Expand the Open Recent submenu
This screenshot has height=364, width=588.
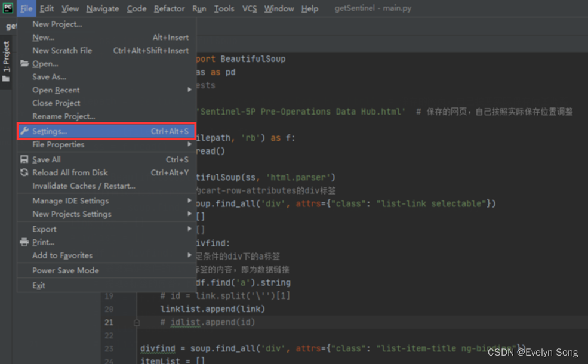(56, 90)
